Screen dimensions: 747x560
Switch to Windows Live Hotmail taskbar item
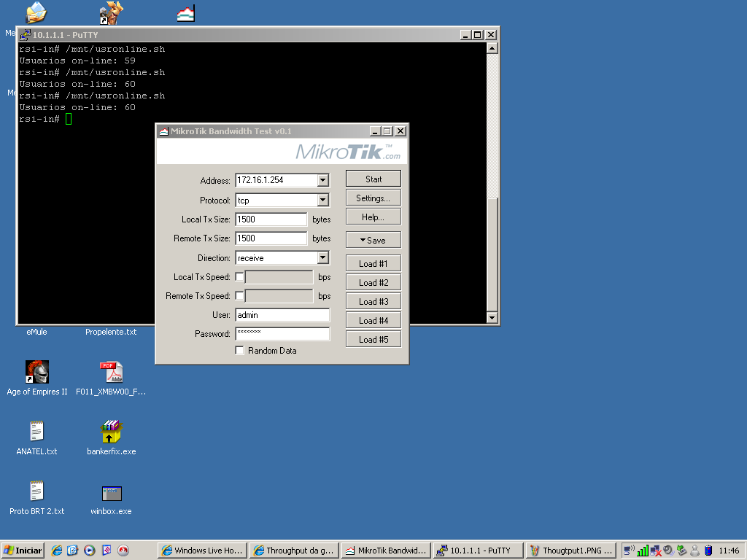(x=202, y=551)
